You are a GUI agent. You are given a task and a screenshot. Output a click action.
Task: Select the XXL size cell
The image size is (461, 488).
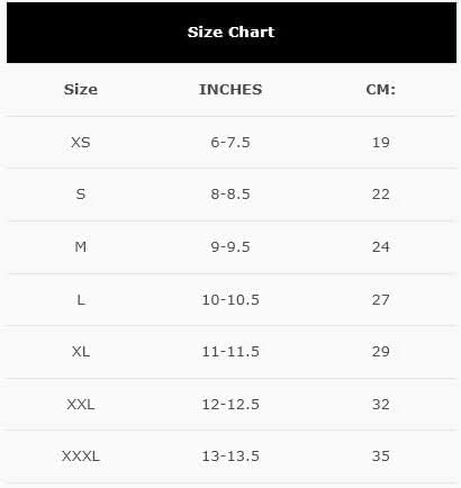[x=81, y=404]
